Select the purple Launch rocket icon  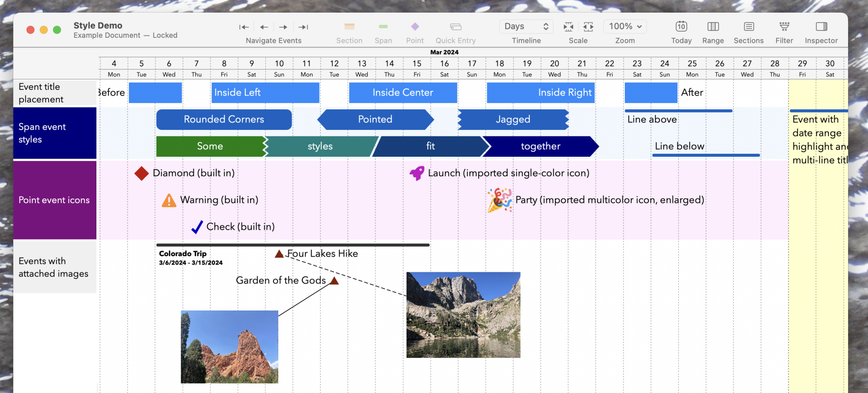coord(417,173)
